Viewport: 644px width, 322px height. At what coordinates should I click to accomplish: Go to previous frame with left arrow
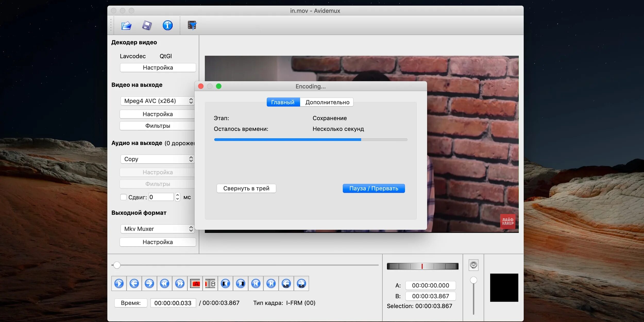[134, 284]
